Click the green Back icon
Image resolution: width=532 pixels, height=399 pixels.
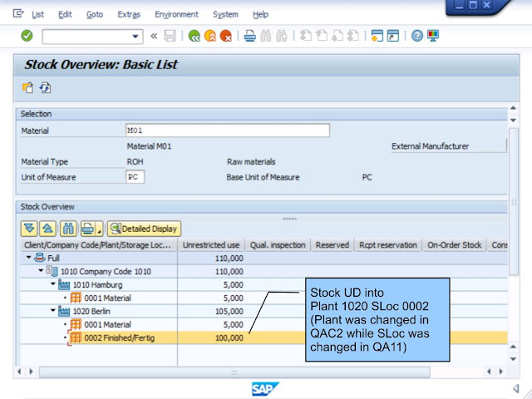194,36
